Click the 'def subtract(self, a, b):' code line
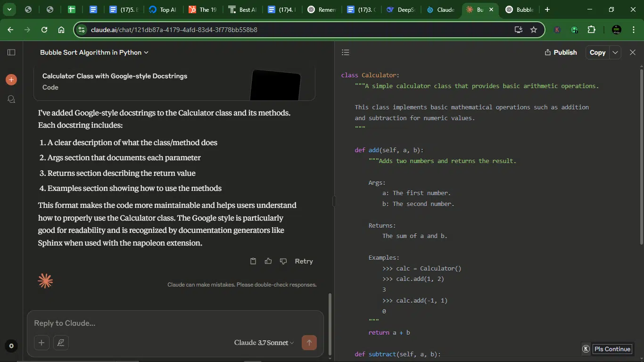Image resolution: width=644 pixels, height=362 pixels. pyautogui.click(x=397, y=354)
